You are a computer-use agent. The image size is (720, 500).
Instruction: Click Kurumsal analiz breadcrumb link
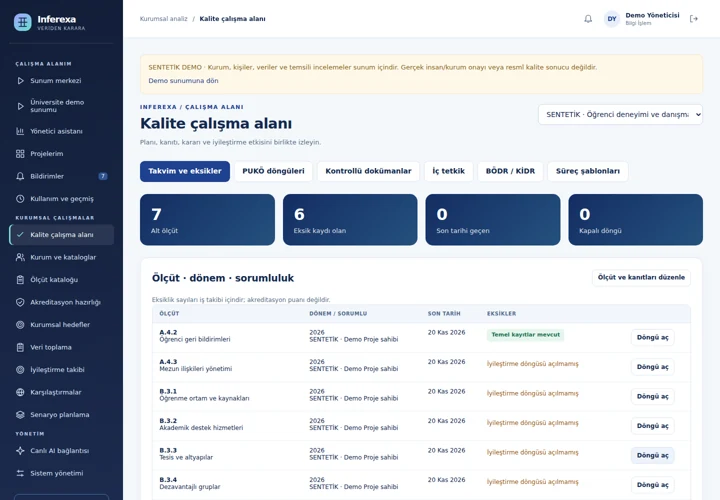(163, 19)
